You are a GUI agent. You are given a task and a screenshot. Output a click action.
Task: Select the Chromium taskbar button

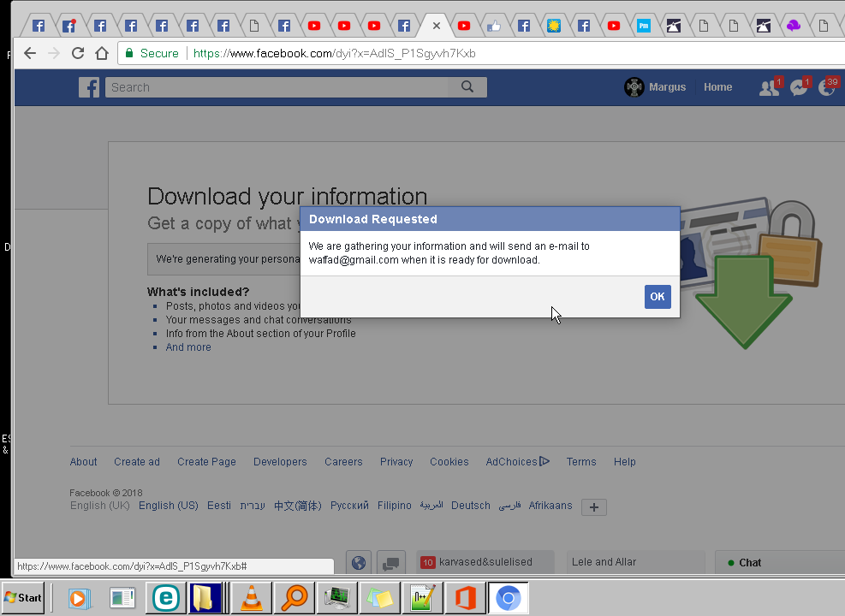[509, 598]
